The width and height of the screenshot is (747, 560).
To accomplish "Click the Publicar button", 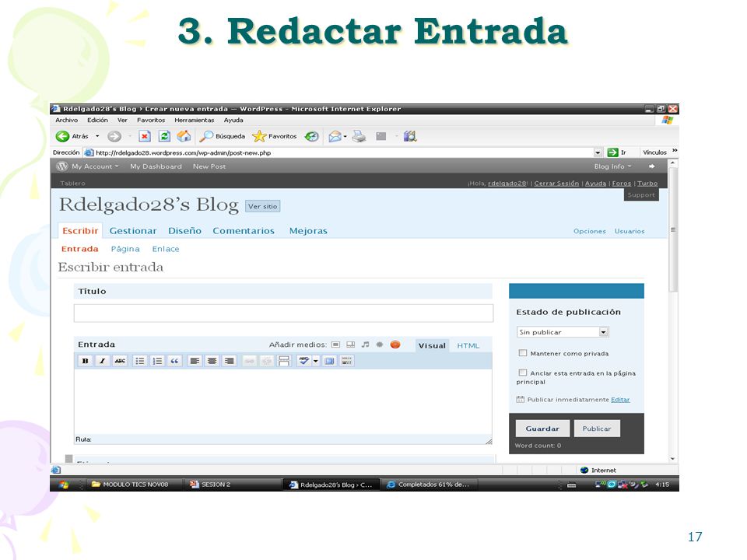I will pos(597,429).
